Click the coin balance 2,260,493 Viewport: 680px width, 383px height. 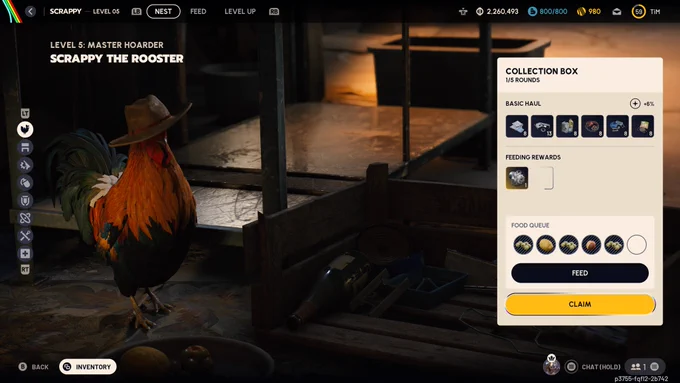497,11
